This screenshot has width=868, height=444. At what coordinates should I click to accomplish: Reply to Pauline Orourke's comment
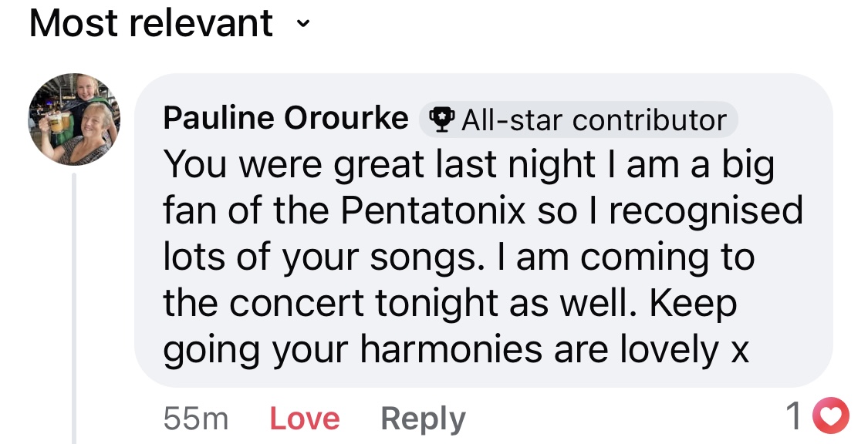tap(423, 419)
